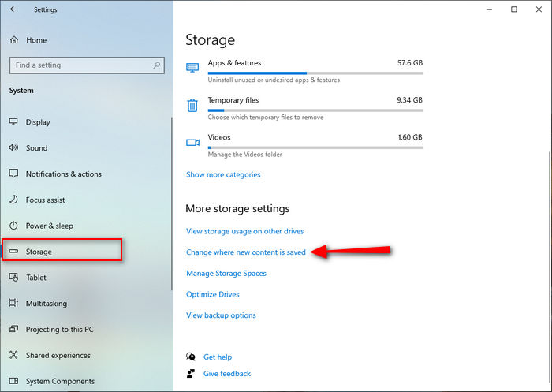The height and width of the screenshot is (392, 552).
Task: Open View backup options link
Action: point(221,315)
